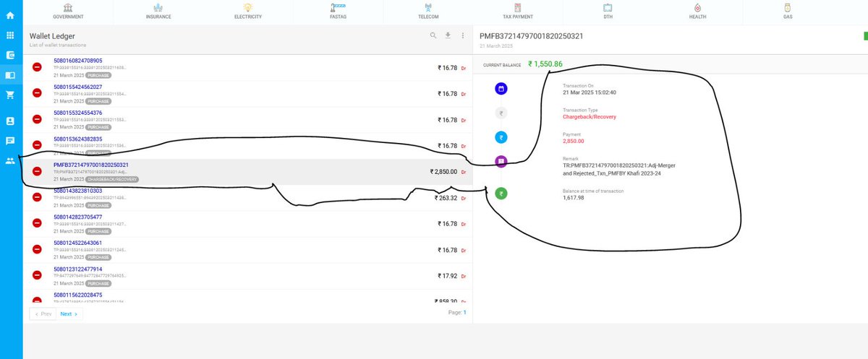Open the wallet icon in the sidebar
Image resolution: width=868 pixels, height=359 pixels.
pos(10,55)
